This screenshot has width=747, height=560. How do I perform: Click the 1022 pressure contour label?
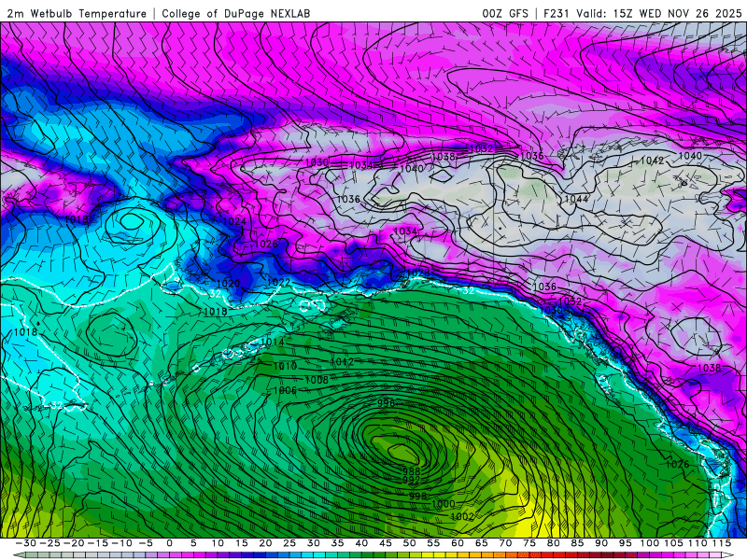click(x=278, y=283)
